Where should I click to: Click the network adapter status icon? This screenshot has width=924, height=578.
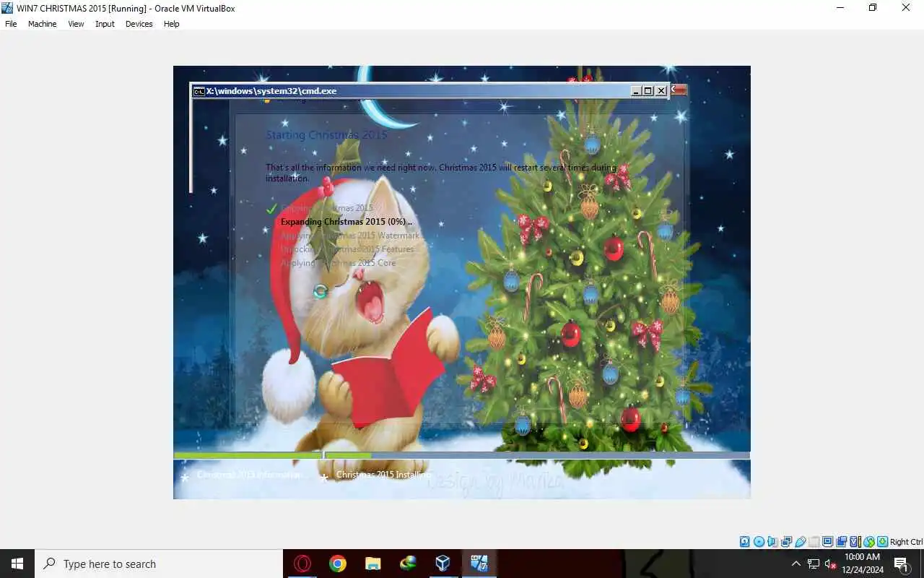[x=786, y=542]
